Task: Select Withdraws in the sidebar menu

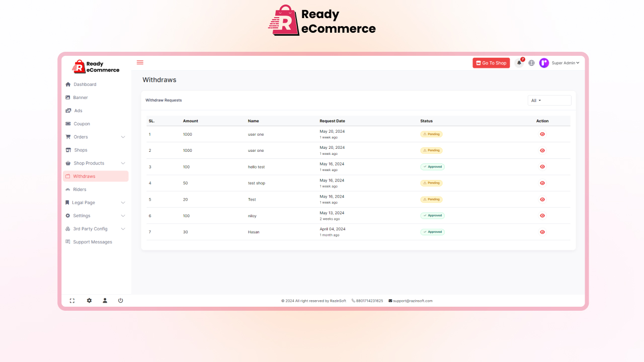Action: [x=84, y=176]
